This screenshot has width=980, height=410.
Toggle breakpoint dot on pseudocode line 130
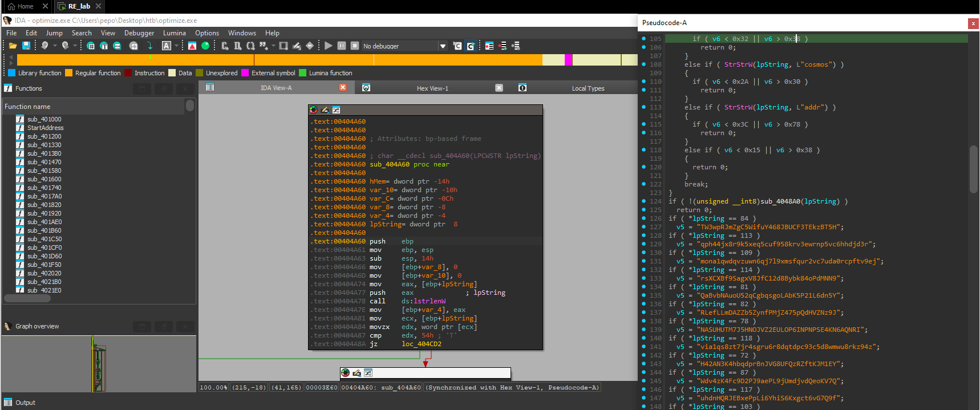pos(643,253)
